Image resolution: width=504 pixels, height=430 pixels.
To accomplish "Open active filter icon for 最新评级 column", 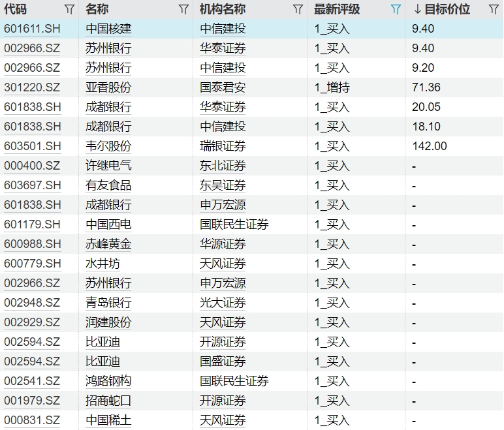I will (396, 9).
